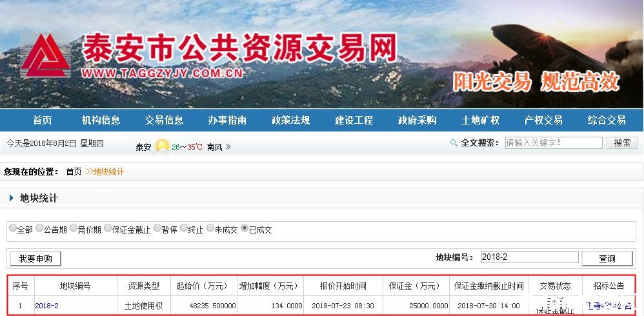Screen dimensions: 644x316
Task: Click the 土地使用权 cell
Action: (x=143, y=306)
